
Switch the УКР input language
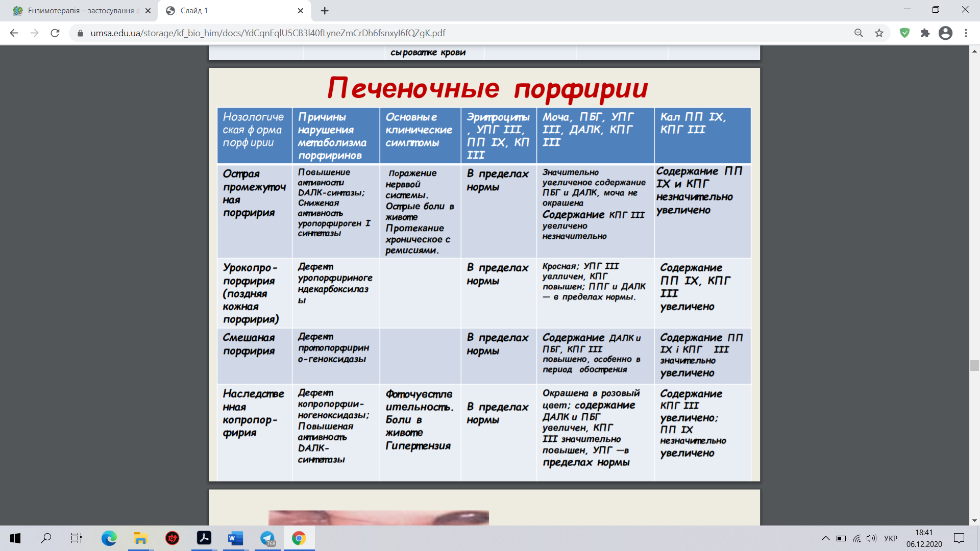click(891, 538)
